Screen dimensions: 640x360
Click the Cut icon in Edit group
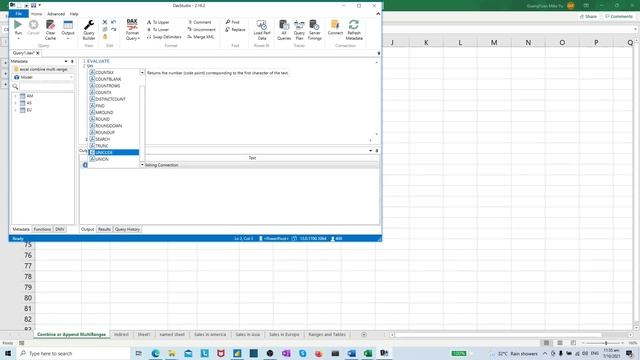[105, 22]
